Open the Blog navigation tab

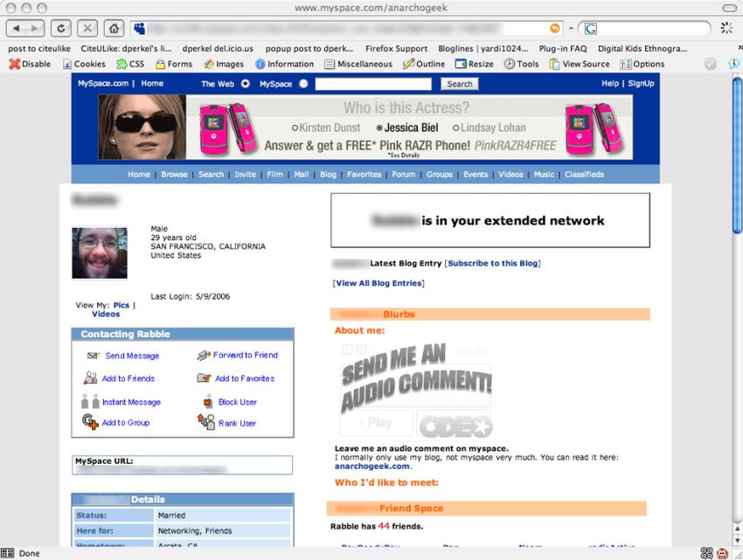(328, 175)
